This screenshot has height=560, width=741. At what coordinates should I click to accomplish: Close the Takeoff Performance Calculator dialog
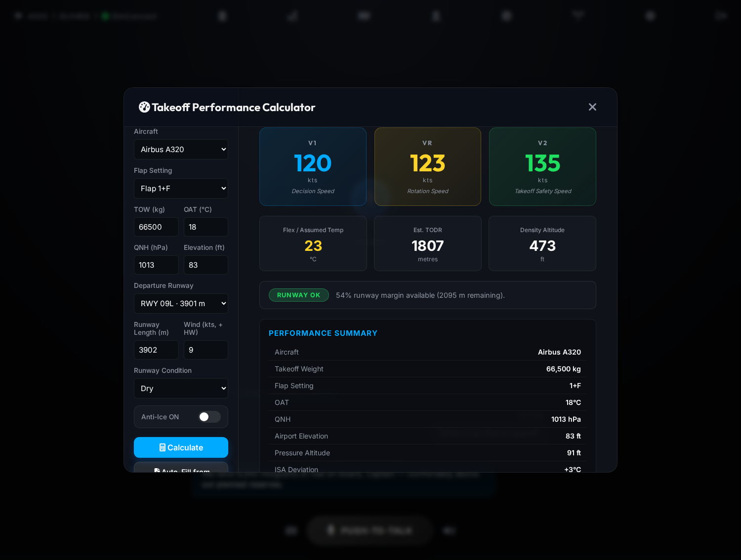592,107
